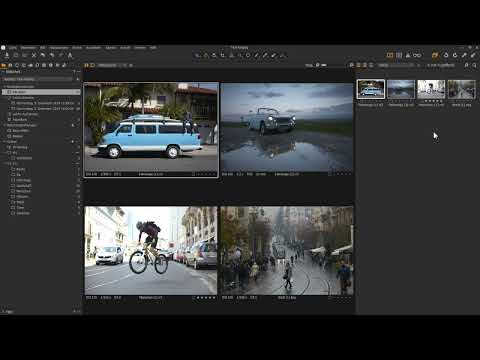Click the X delete icon in toolbar

[x=34, y=55]
